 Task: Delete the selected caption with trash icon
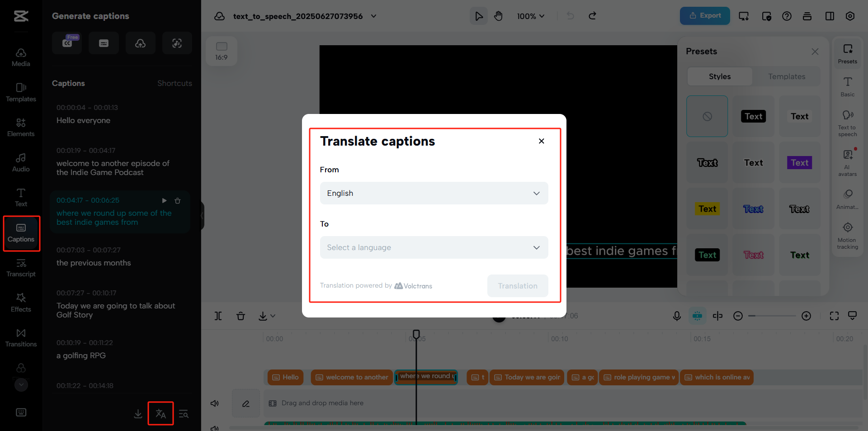click(178, 200)
